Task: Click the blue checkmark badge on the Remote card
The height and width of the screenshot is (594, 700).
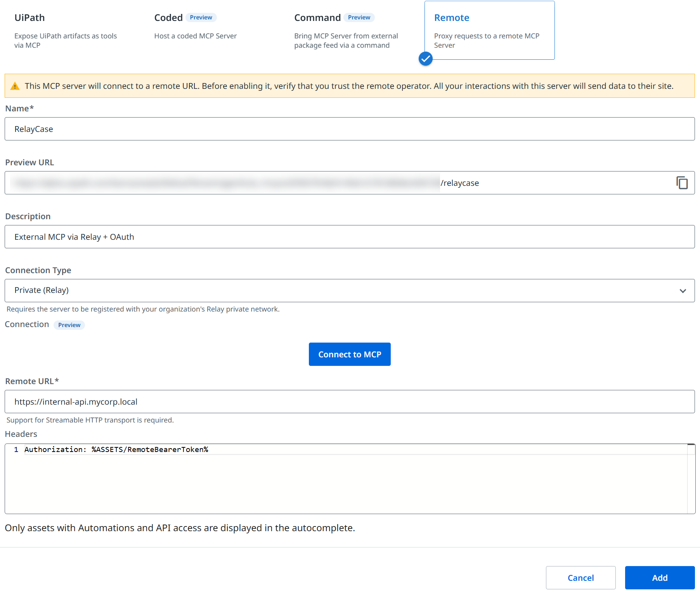Action: pos(426,59)
